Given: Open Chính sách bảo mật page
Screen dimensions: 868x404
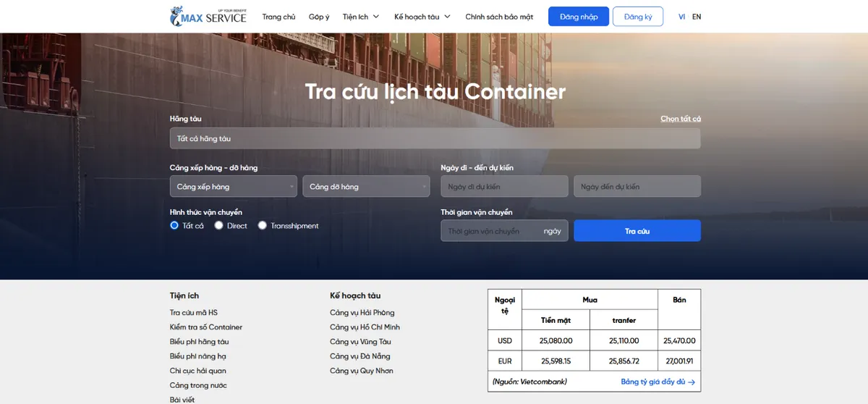Looking at the screenshot, I should tap(499, 17).
